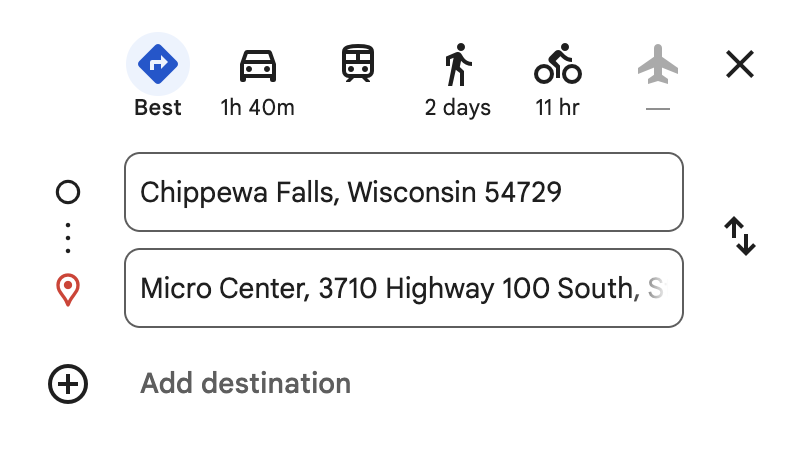This screenshot has width=812, height=454.
Task: Click the plus circle add icon
Action: pos(68,384)
